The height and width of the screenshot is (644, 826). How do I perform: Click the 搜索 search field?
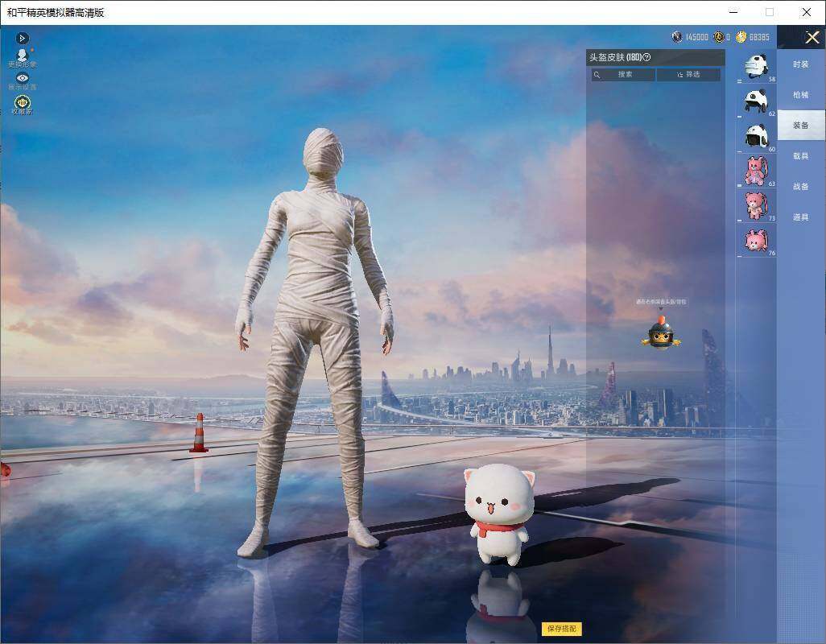click(x=623, y=74)
